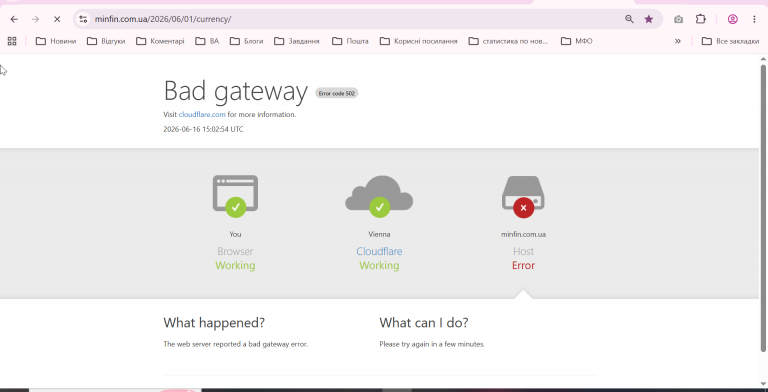The image size is (768, 392).
Task: Click the camera screenshot icon
Action: click(678, 19)
